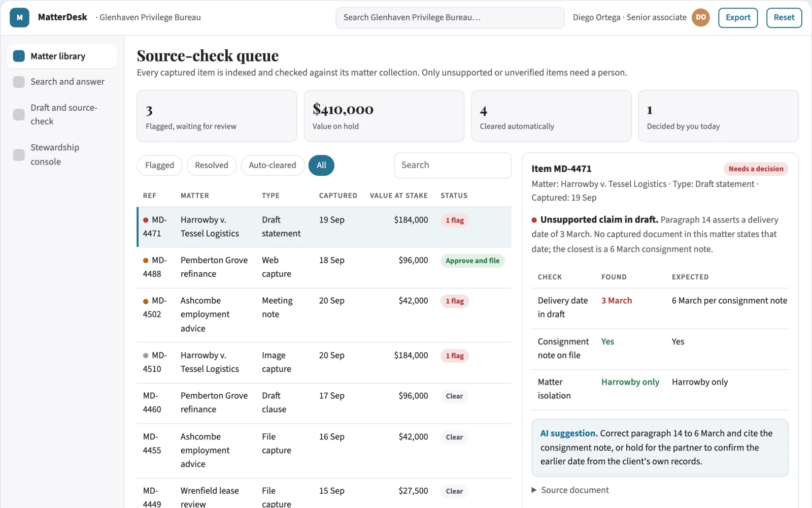Click the 1 flag badge on MD-4471
The height and width of the screenshot is (508, 812).
point(455,220)
